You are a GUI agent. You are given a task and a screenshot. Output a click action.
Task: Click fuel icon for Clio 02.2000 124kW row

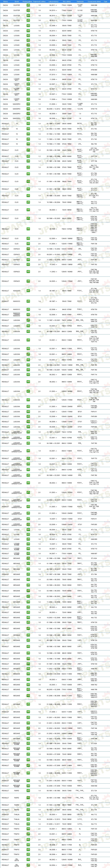[x=28, y=239]
